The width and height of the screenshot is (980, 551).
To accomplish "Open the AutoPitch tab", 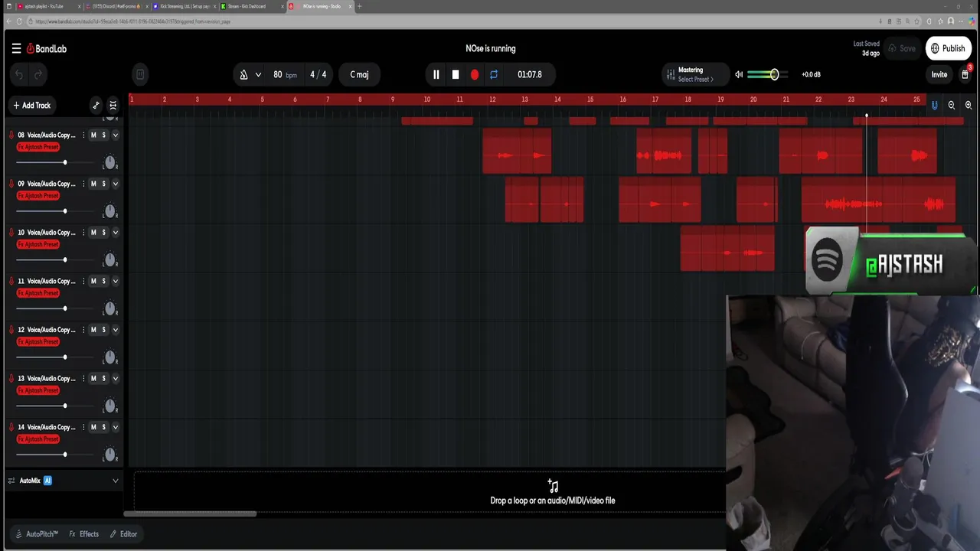I will (37, 534).
